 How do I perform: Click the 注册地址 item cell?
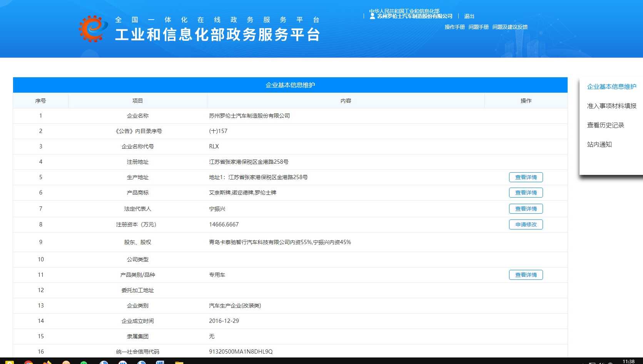pyautogui.click(x=137, y=162)
